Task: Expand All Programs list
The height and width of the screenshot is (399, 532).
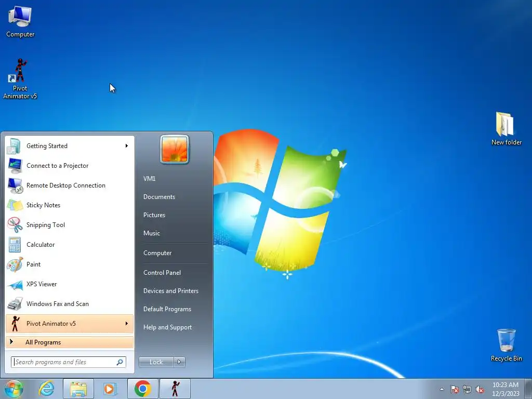Action: (70, 342)
